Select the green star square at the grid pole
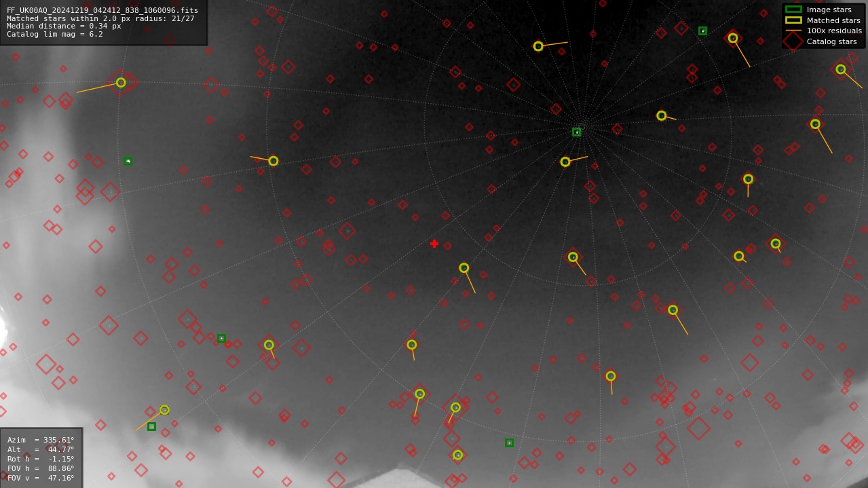 (x=576, y=132)
